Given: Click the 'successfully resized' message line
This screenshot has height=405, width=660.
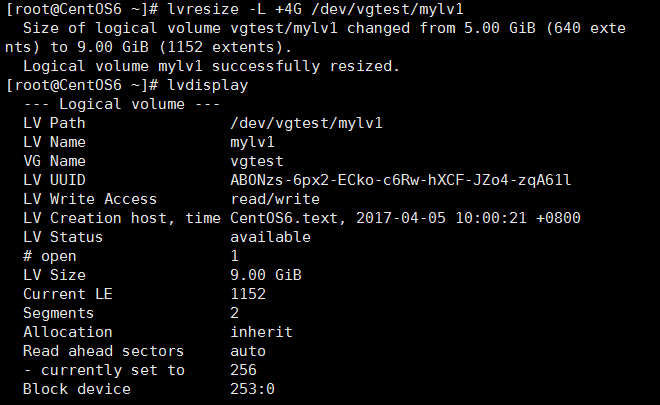Looking at the screenshot, I should tap(211, 66).
